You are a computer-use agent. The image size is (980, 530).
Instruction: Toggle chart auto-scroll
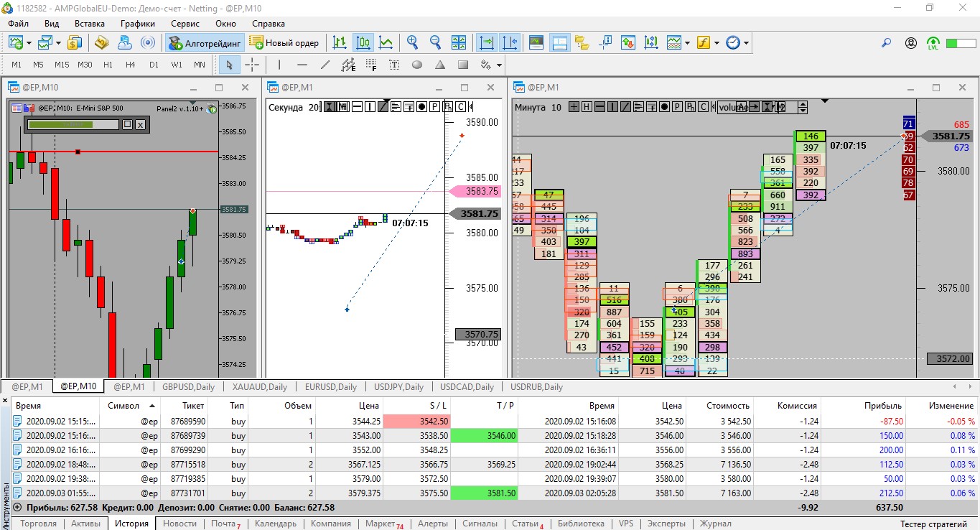(487, 42)
